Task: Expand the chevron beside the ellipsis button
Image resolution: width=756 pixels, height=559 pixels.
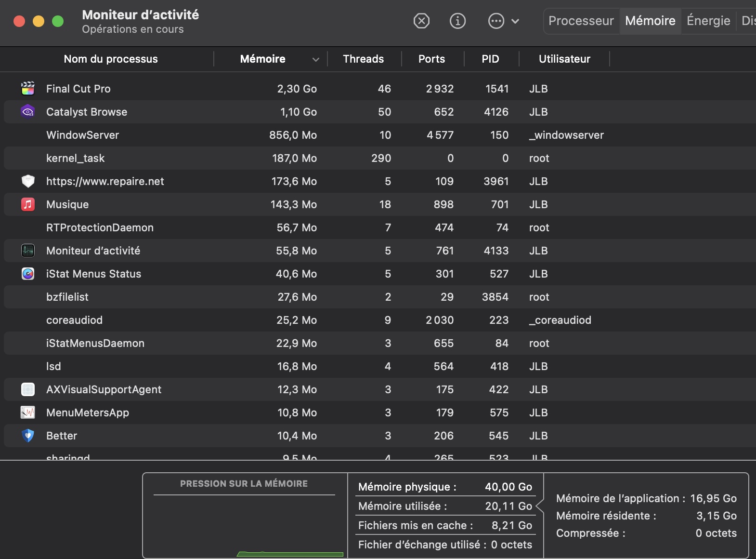Action: point(515,21)
